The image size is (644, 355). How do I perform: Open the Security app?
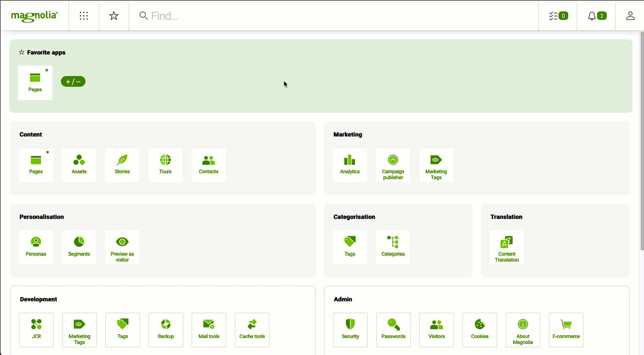(x=350, y=330)
